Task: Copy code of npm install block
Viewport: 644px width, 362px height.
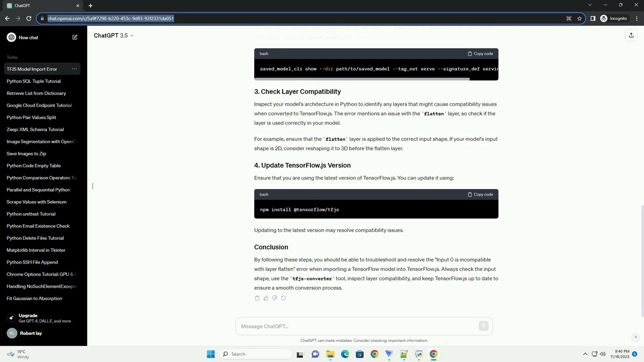Action: 480,194
